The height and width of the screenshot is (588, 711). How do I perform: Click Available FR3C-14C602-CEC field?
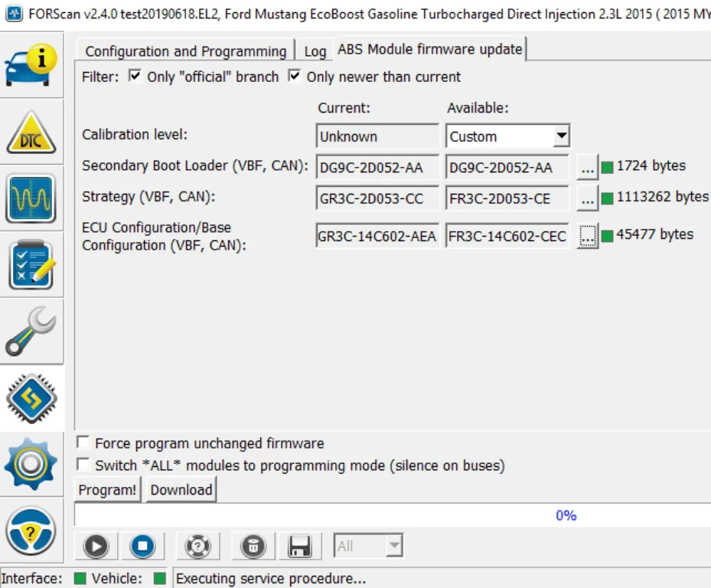pos(507,236)
